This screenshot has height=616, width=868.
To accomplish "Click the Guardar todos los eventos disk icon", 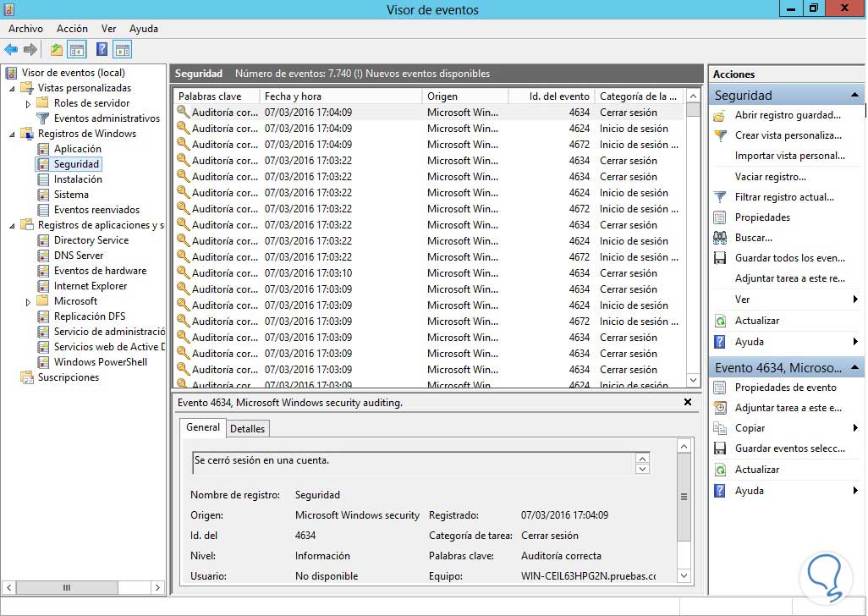I will pos(720,258).
